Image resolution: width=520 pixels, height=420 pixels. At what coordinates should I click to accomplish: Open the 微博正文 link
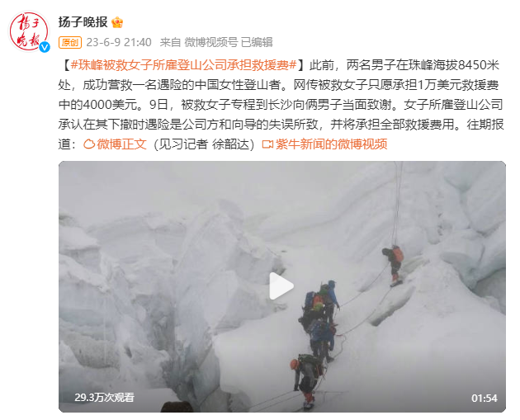pyautogui.click(x=121, y=144)
